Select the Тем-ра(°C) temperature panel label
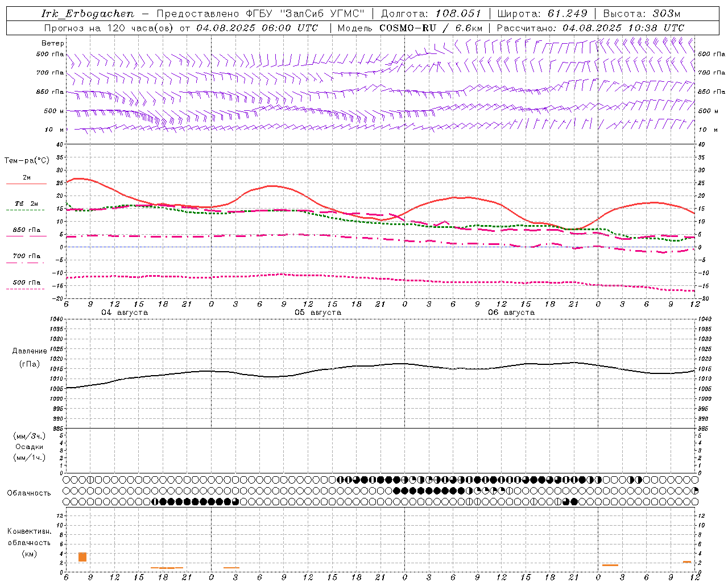Image resolution: width=728 pixels, height=582 pixels. 27,161
